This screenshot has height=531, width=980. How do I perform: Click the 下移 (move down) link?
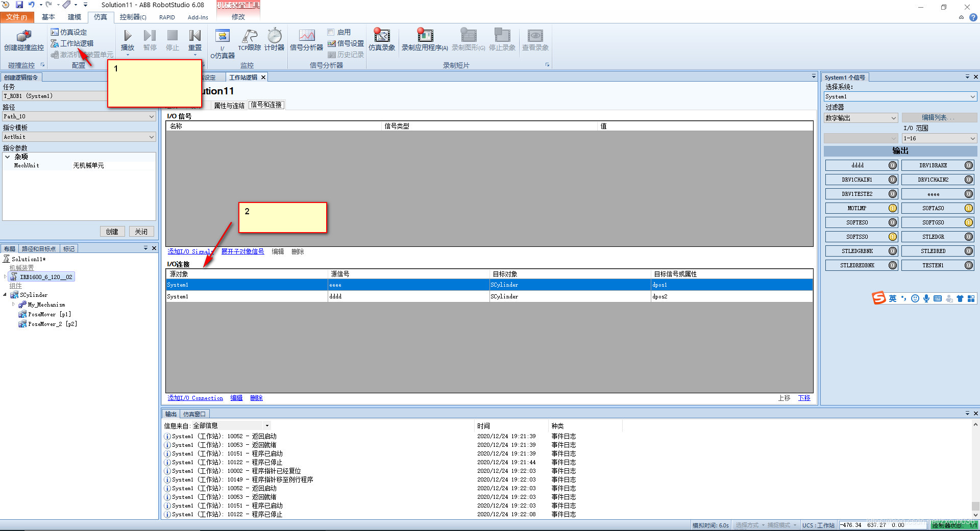[x=804, y=398]
